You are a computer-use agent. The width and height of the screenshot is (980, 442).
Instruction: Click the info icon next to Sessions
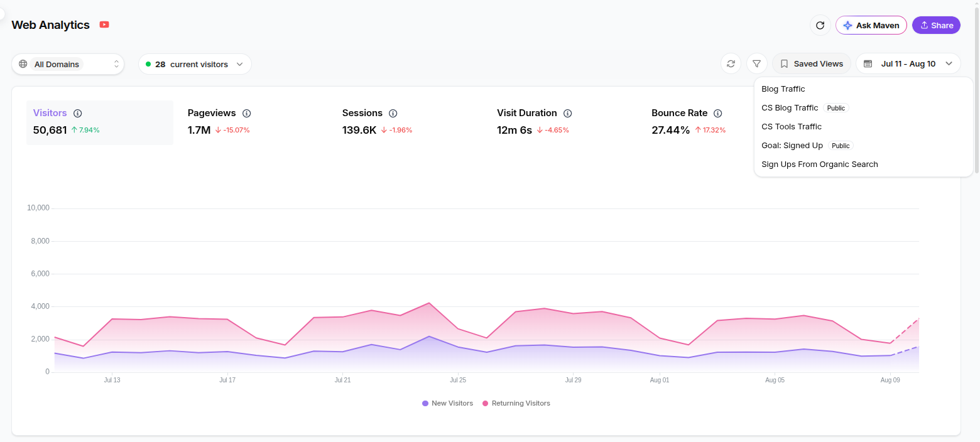pos(393,113)
